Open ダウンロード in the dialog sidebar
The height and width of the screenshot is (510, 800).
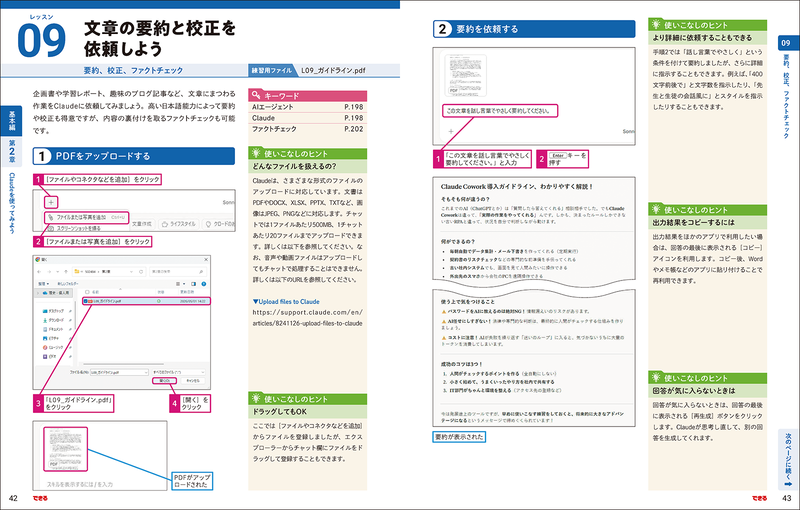pyautogui.click(x=53, y=320)
